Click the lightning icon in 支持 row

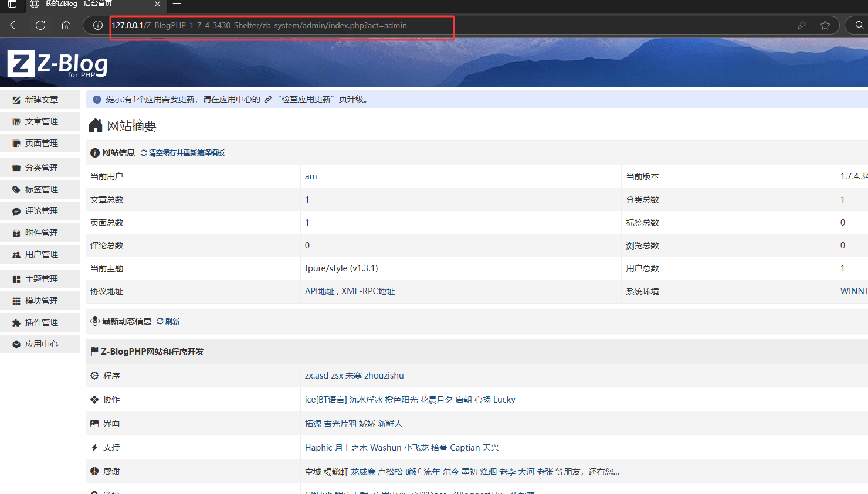click(94, 448)
